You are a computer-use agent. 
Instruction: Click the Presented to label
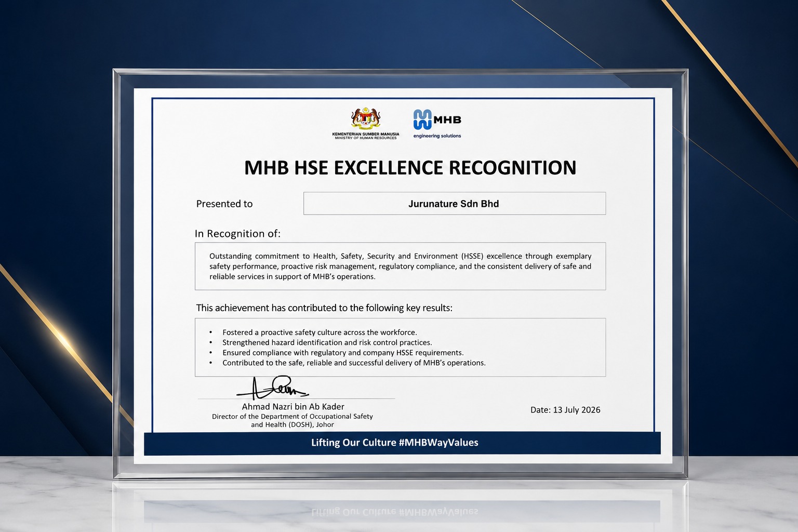(224, 204)
